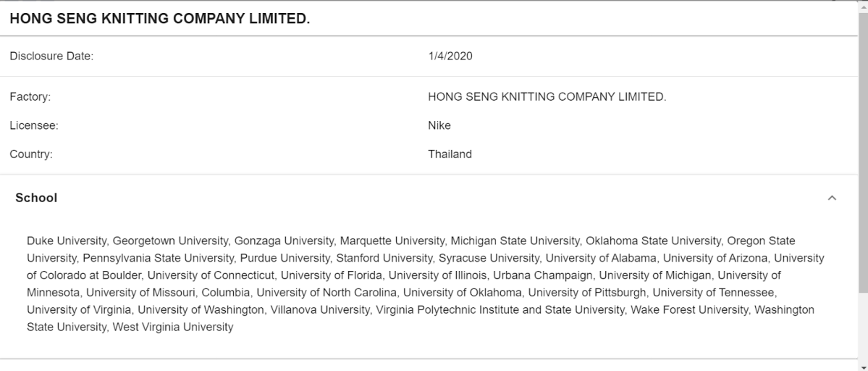Collapse the School section chevron
Image resolution: width=868 pixels, height=371 pixels.
(x=832, y=198)
